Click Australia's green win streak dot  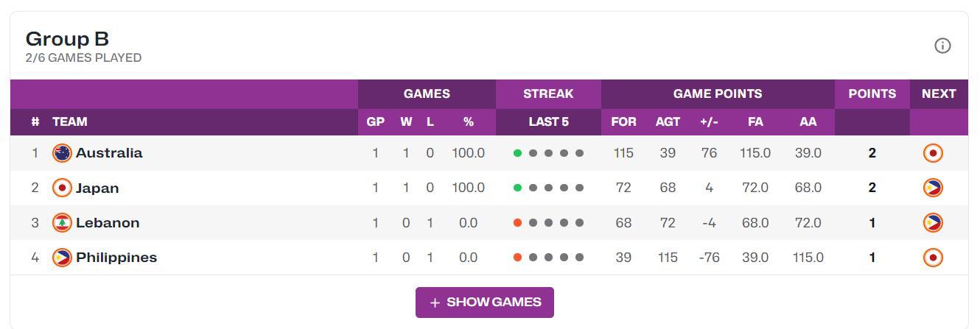pos(517,153)
